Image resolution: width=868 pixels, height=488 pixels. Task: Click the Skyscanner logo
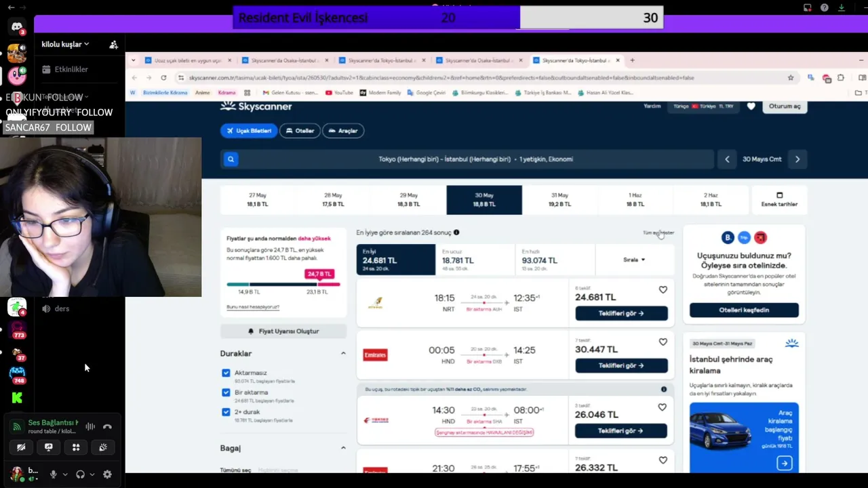[x=256, y=106]
